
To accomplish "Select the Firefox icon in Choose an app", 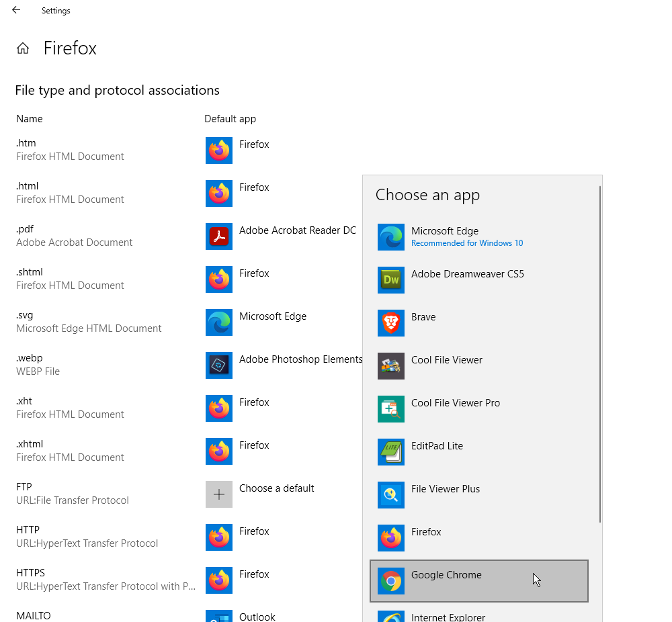I will click(391, 538).
